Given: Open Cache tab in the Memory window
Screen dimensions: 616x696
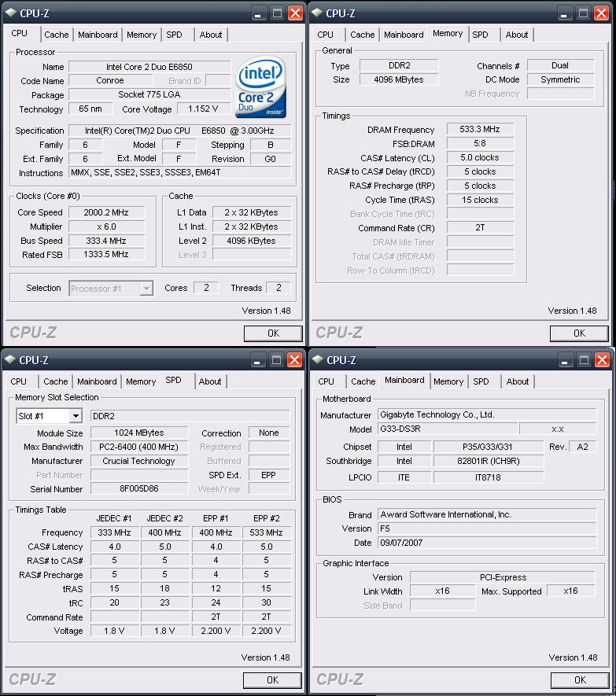Looking at the screenshot, I should point(363,35).
